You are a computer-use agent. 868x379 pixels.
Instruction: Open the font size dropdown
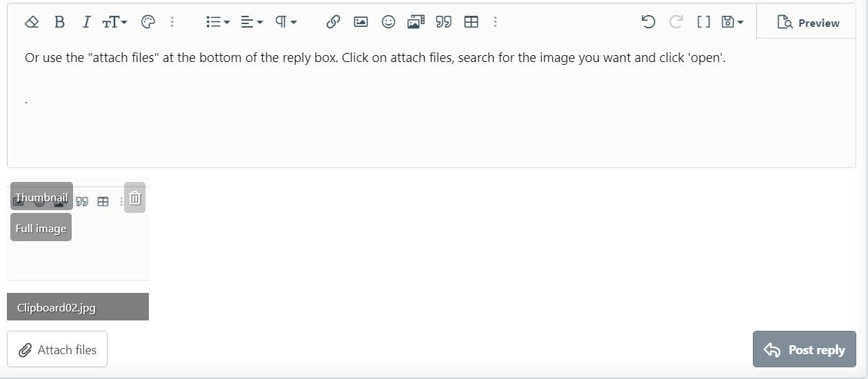click(x=114, y=22)
